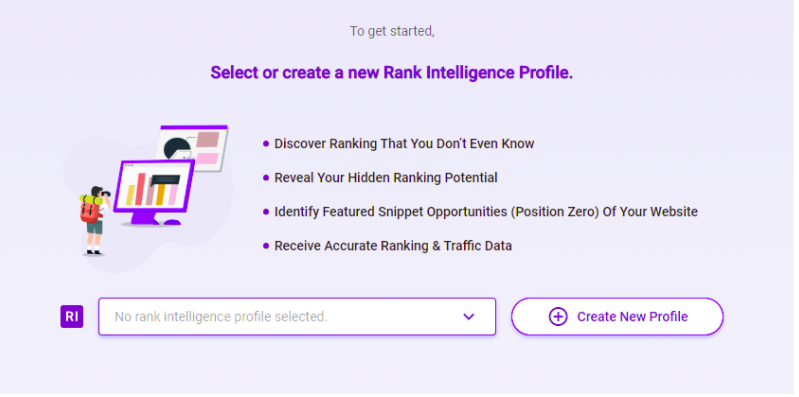Click the 'To get started,' text
799x397 pixels.
pyautogui.click(x=392, y=32)
